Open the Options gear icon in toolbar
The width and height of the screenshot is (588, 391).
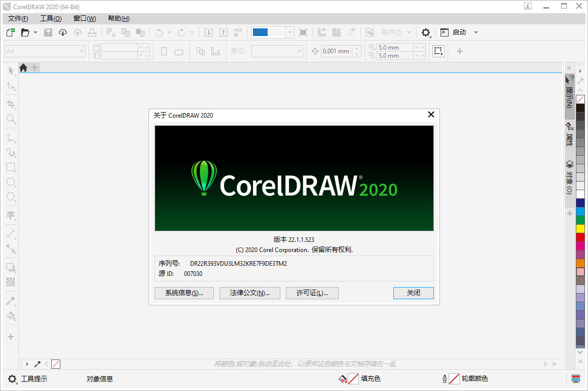coord(426,32)
